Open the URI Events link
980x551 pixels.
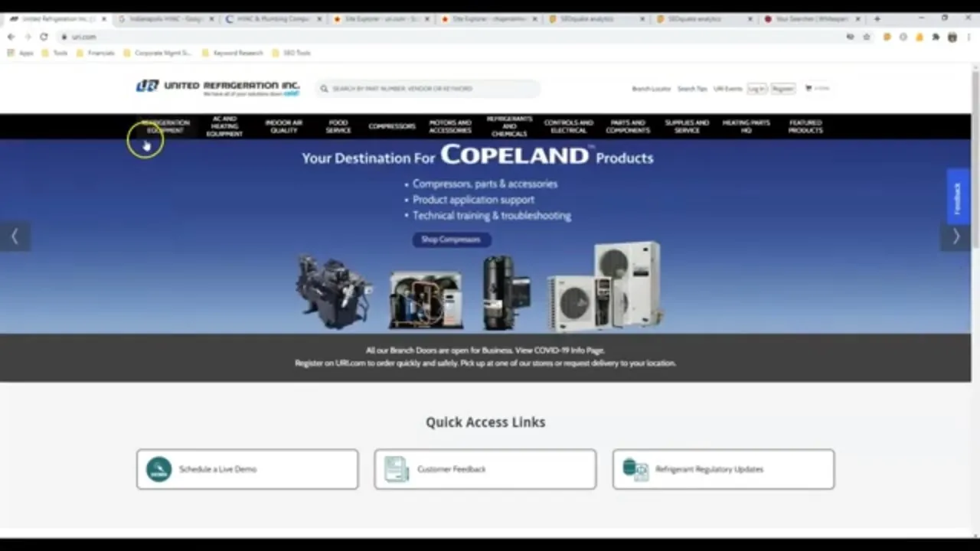point(728,89)
